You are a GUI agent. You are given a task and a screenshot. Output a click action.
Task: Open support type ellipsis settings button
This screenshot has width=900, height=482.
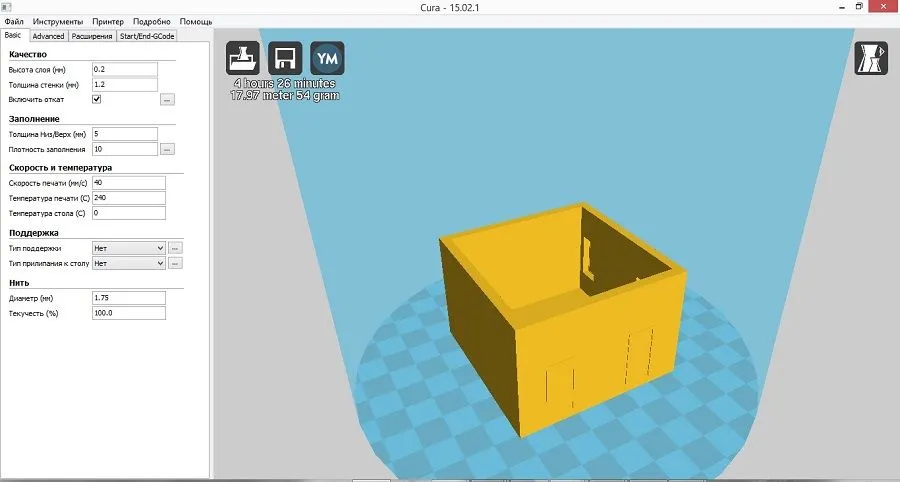pos(174,247)
